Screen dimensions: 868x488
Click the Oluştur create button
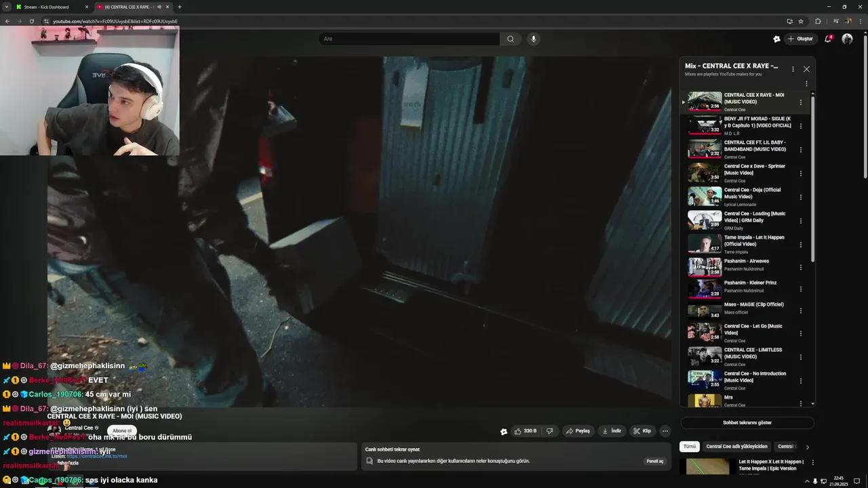point(800,39)
